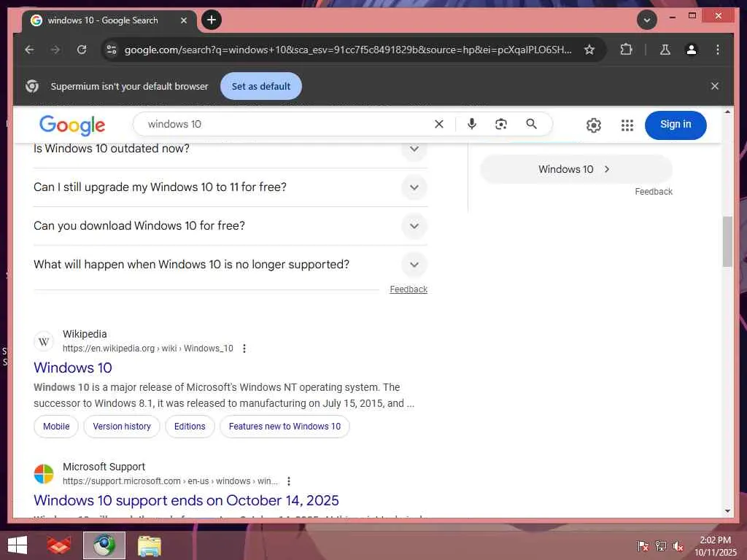Click the muted volume tray icon
The image size is (747, 560).
click(678, 546)
